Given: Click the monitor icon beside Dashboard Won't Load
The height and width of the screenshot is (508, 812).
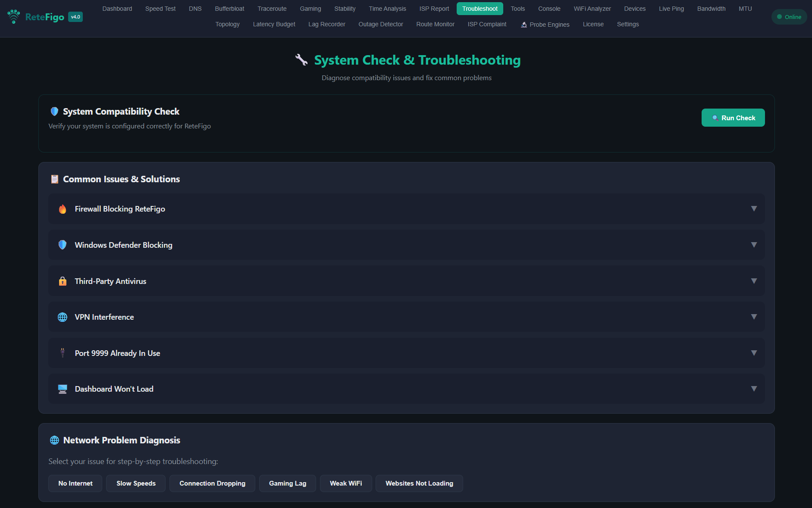Looking at the screenshot, I should [63, 389].
